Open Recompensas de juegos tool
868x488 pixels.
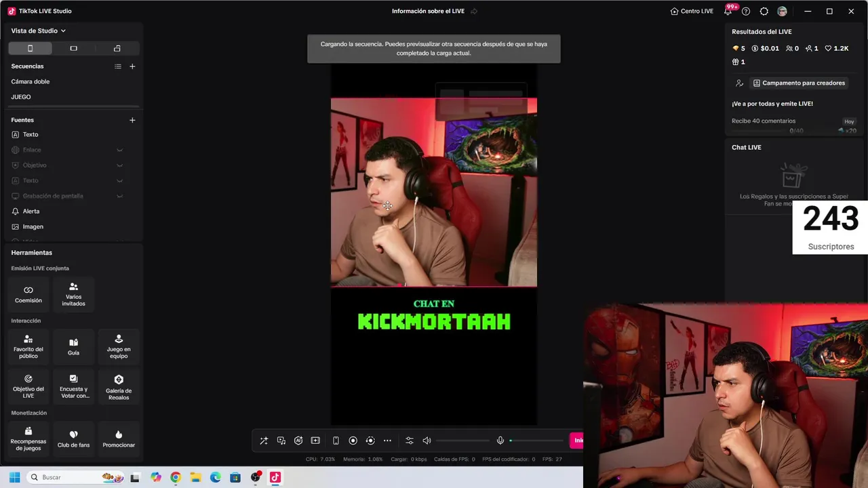tap(28, 439)
